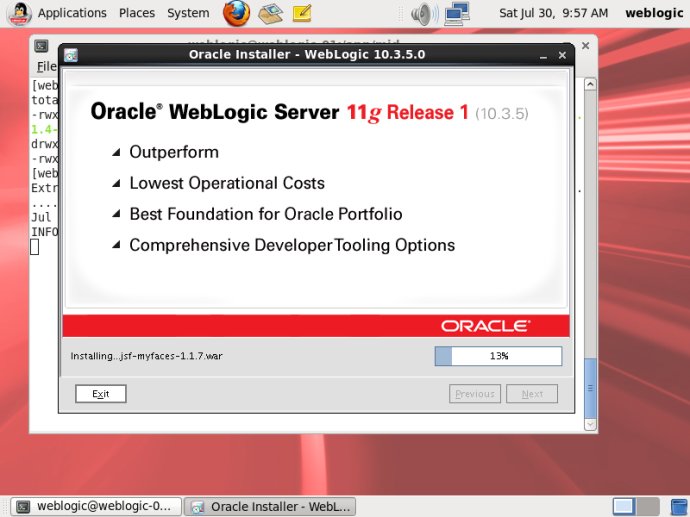Image resolution: width=690 pixels, height=517 pixels.
Task: Launch Firefox from the top panel
Action: pos(236,13)
